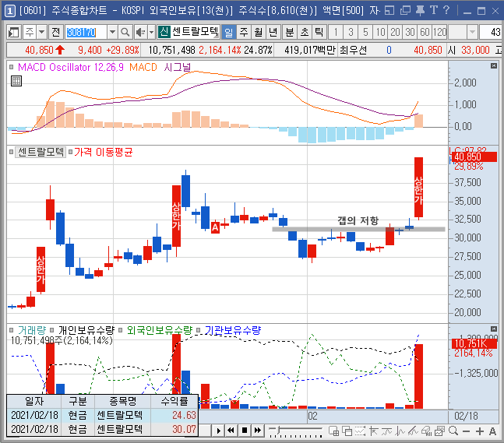This screenshot has width=504, height=443.
Task: Toggle 기관보유수량 checkbox
Action: [199, 330]
